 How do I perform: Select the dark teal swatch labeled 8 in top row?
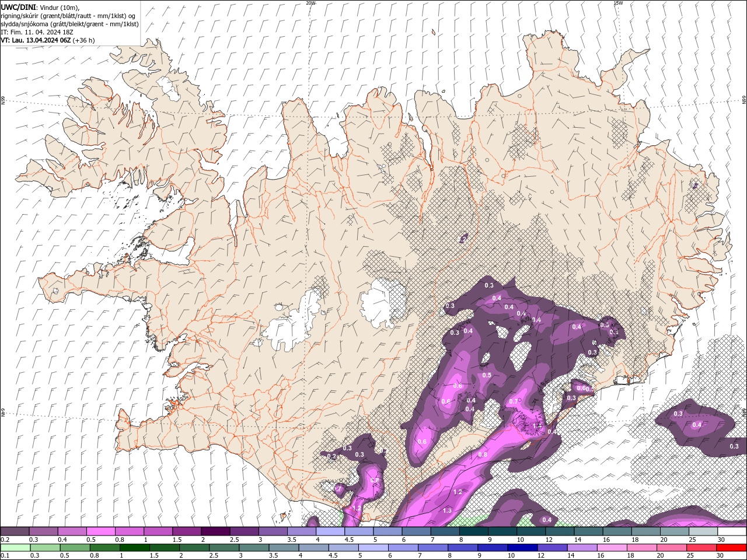coord(473,531)
